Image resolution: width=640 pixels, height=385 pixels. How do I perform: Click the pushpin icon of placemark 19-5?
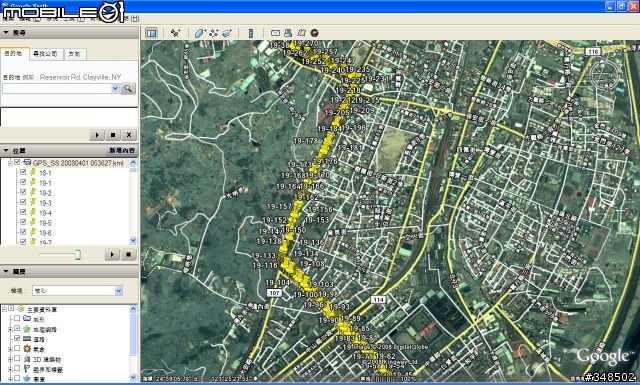(x=33, y=223)
